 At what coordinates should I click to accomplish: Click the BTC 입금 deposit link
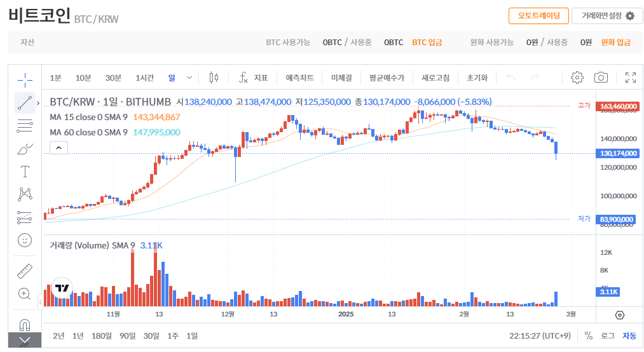[427, 43]
